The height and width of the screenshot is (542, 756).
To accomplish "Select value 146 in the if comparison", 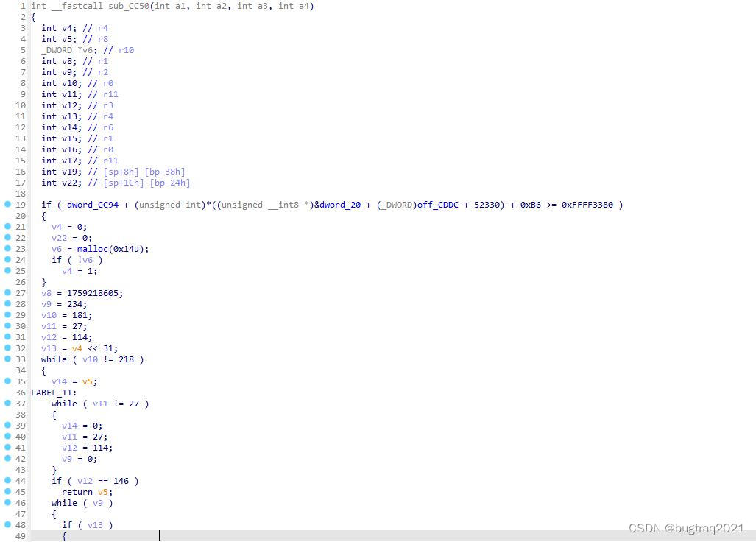I will pyautogui.click(x=121, y=481).
